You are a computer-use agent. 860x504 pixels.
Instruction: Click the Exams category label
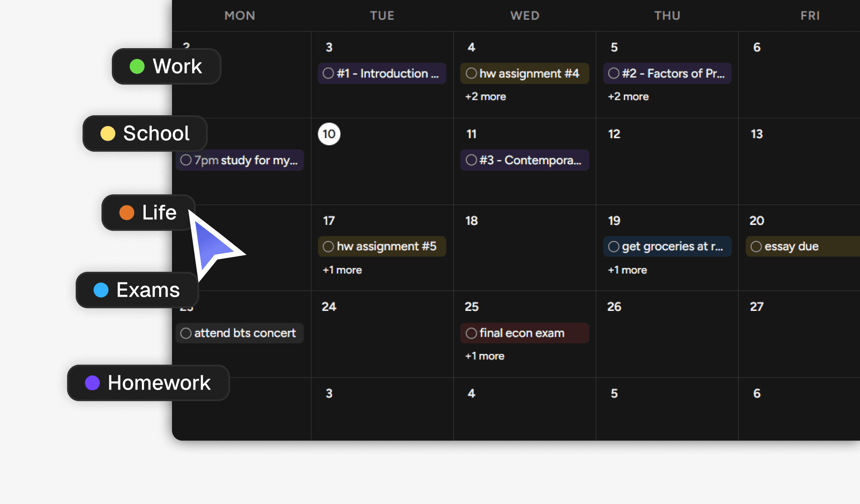(x=137, y=290)
